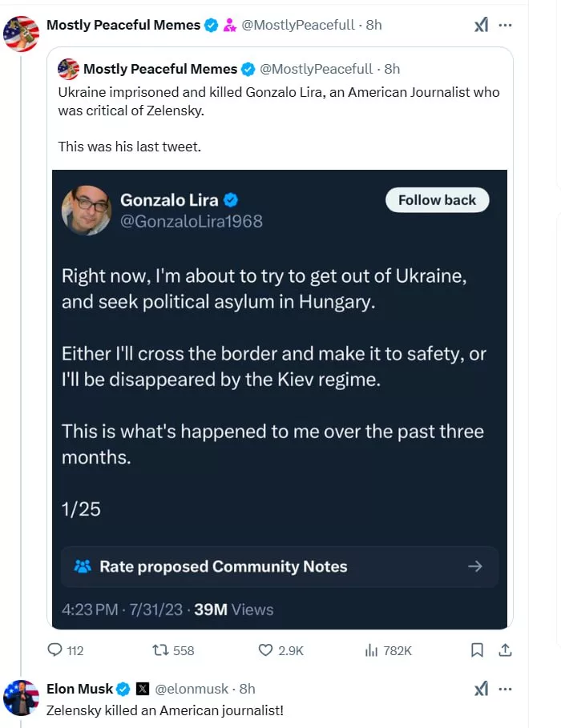Screen dimensions: 561x728
Task: Open Grok analysis on Mostly Peaceful Memes tweet
Action: click(481, 24)
